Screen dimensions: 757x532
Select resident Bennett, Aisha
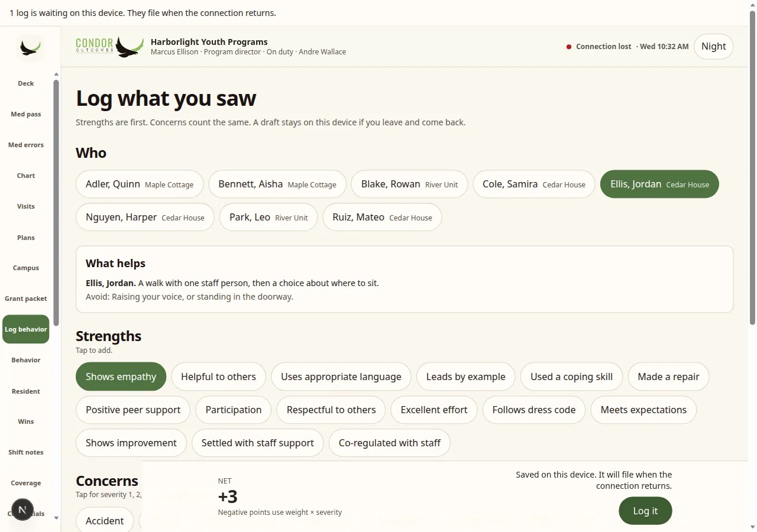(x=277, y=184)
